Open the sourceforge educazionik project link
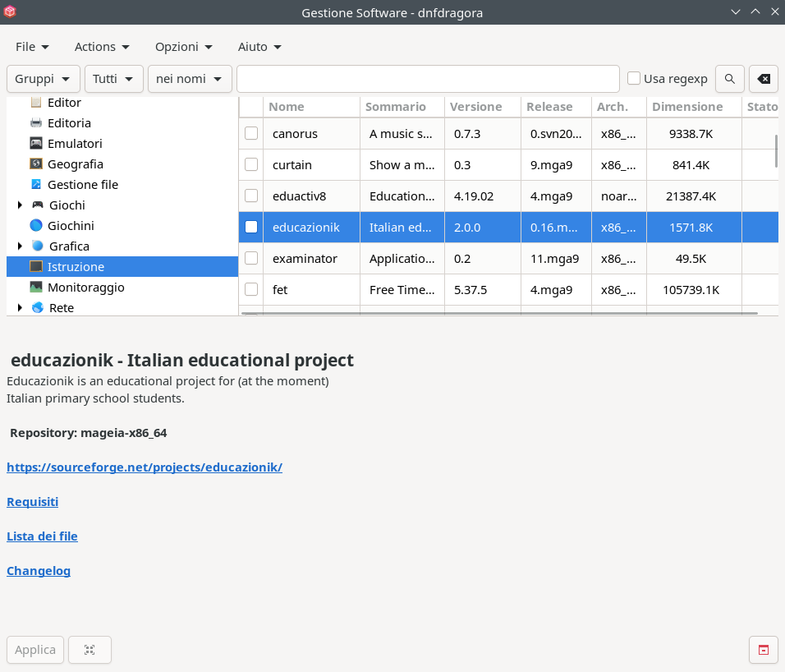This screenshot has height=672, width=785. coord(145,467)
